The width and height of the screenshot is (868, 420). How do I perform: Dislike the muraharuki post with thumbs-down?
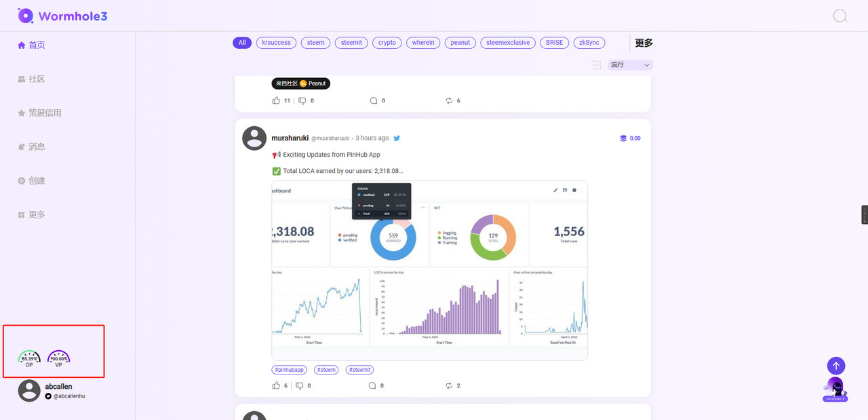[302, 385]
